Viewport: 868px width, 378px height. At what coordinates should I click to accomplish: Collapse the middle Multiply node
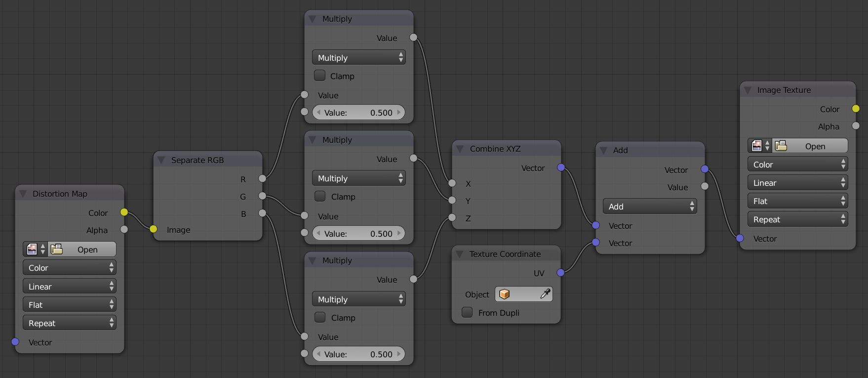click(x=312, y=140)
